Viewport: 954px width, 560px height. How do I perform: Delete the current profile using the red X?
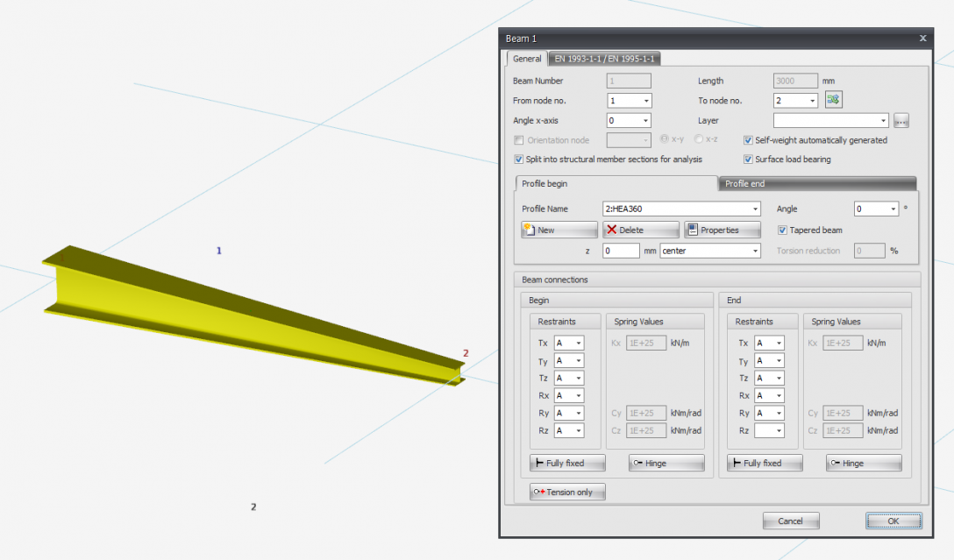640,229
